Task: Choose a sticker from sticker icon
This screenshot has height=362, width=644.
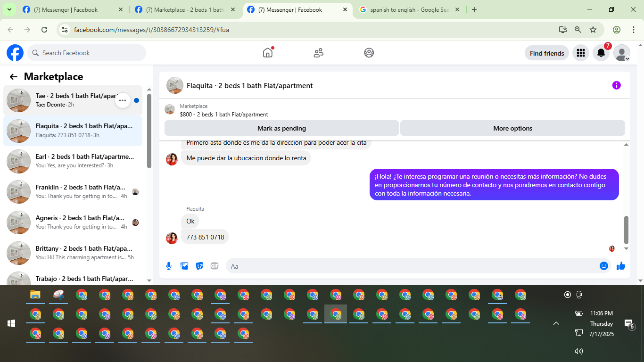Action: pyautogui.click(x=199, y=266)
